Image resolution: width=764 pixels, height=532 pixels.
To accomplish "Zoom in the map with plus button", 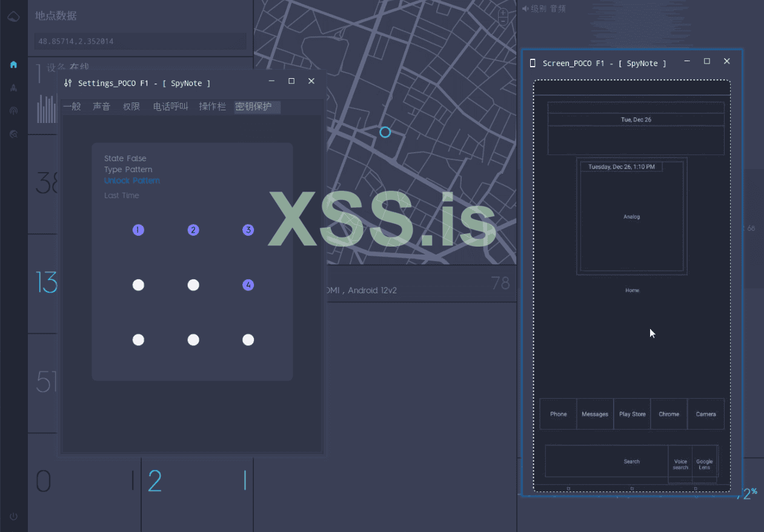I will [503, 13].
